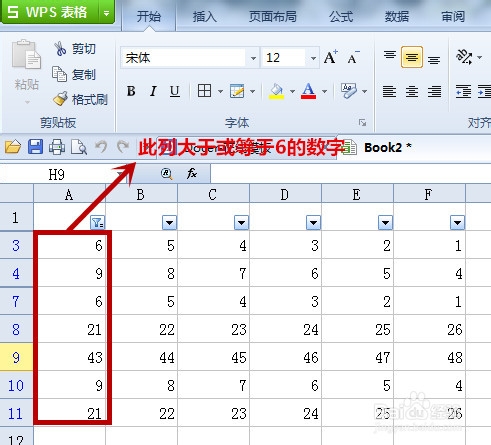Open font size dropdown showing 12
Viewport: 491px width, 445px height.
tap(313, 58)
